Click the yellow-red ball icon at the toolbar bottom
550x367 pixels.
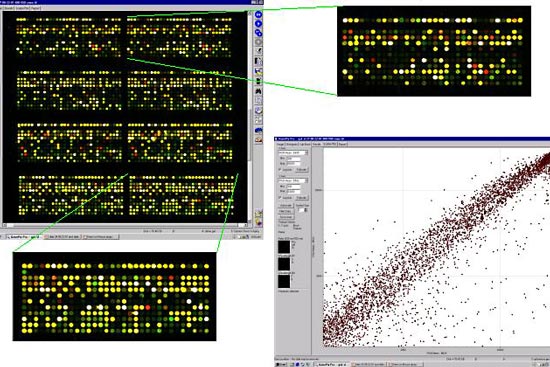click(x=259, y=222)
